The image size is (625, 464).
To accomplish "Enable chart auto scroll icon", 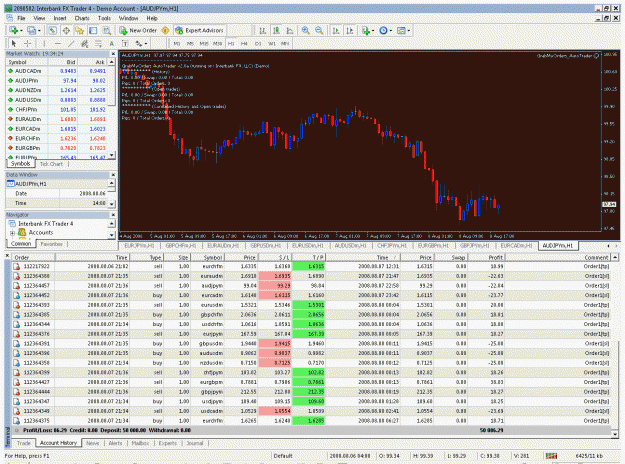I will point(336,30).
